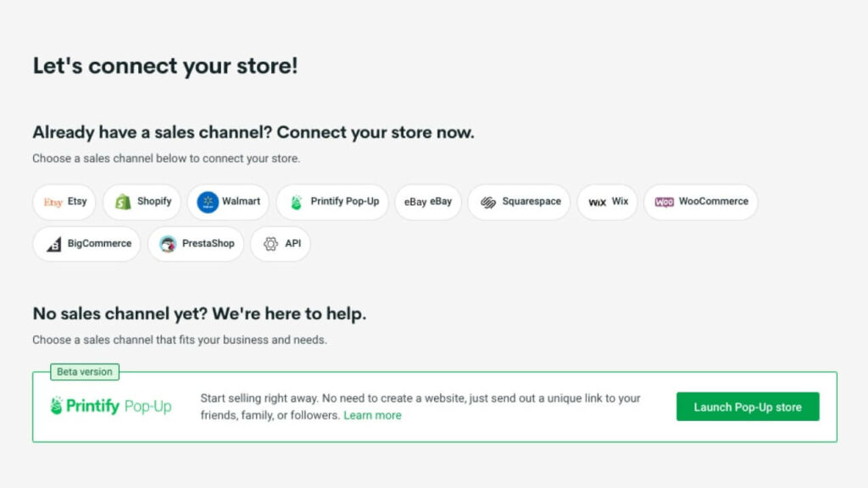Click the Walmart spark icon

pyautogui.click(x=208, y=202)
